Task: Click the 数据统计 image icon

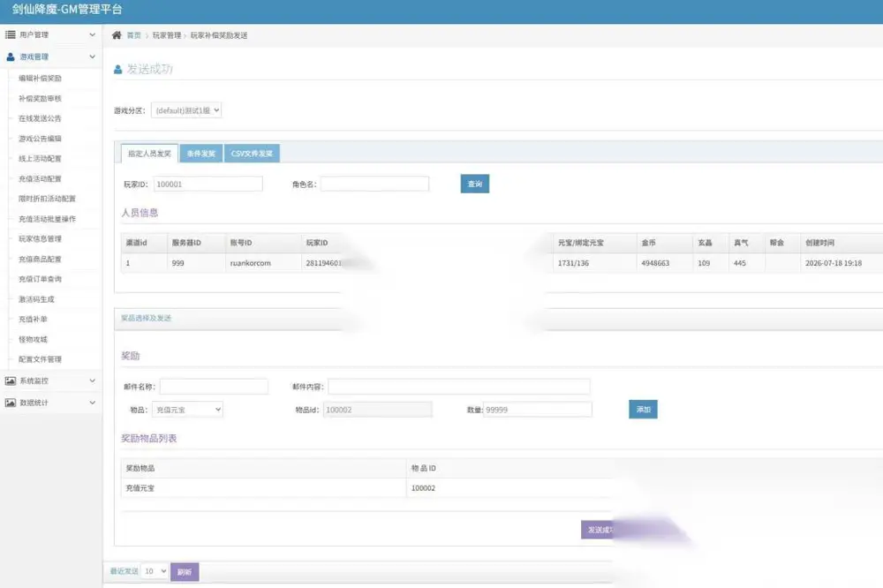Action: pos(10,403)
